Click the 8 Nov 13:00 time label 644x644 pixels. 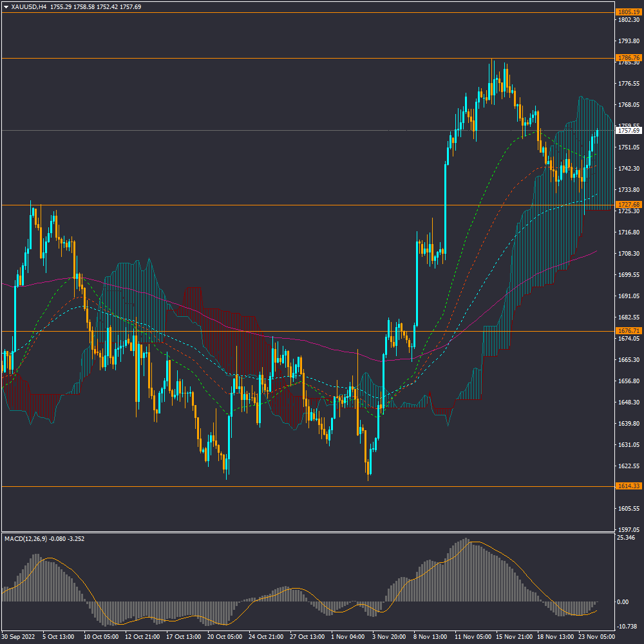430,636
